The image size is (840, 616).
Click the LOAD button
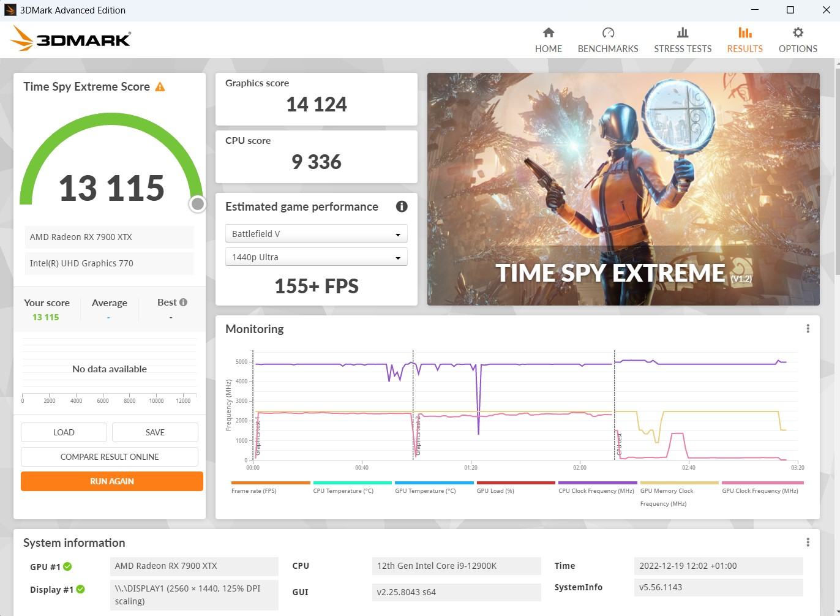pos(64,432)
